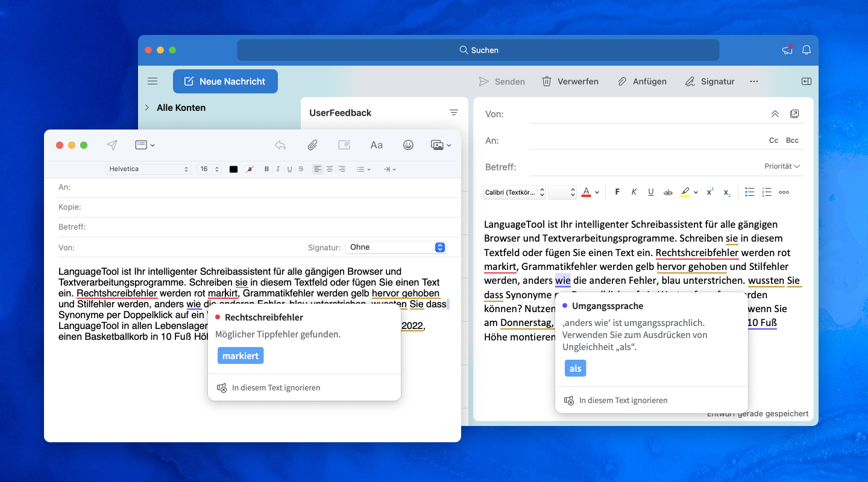This screenshot has height=482, width=868.
Task: Click the Suchen search bar in Outlook
Action: pos(478,50)
